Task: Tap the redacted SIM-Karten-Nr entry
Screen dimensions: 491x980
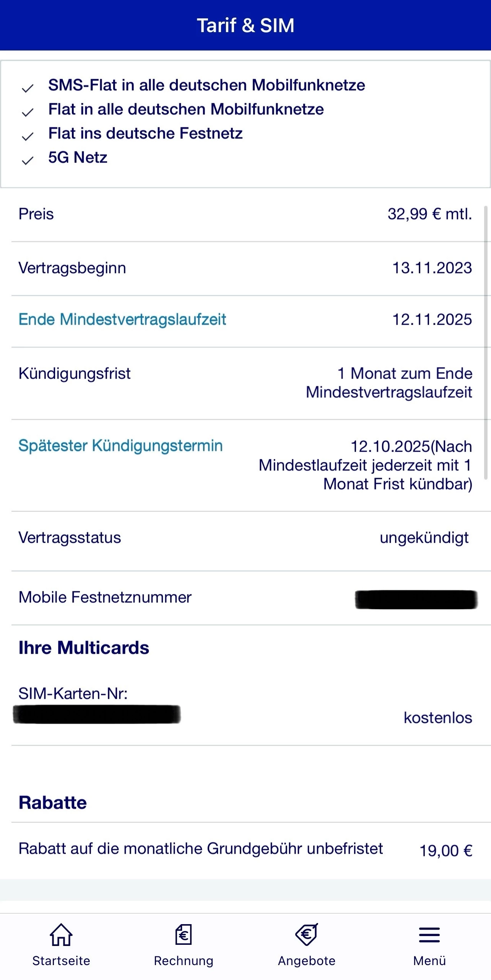Action: tap(97, 714)
